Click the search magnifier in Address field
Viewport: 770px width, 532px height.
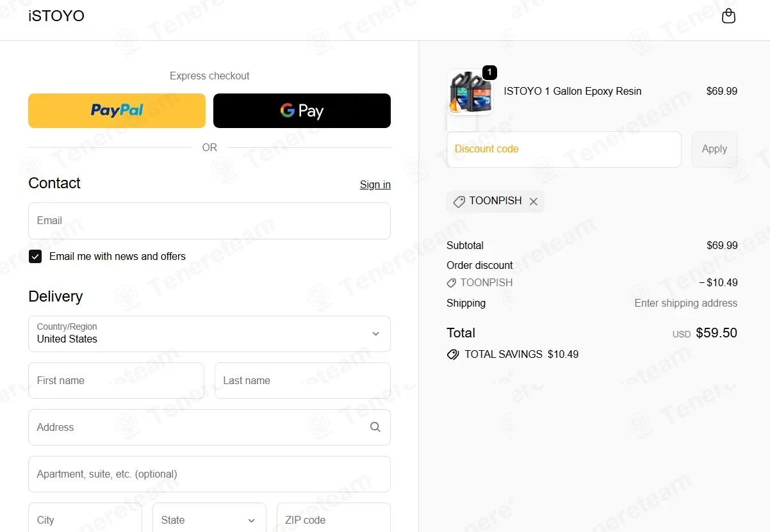(375, 427)
